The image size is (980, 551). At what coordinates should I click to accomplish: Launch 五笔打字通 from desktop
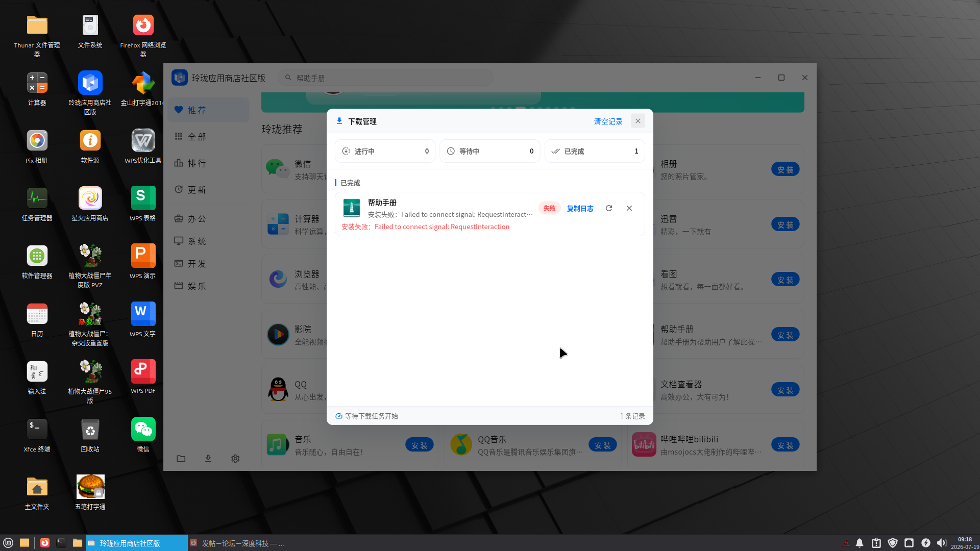90,493
